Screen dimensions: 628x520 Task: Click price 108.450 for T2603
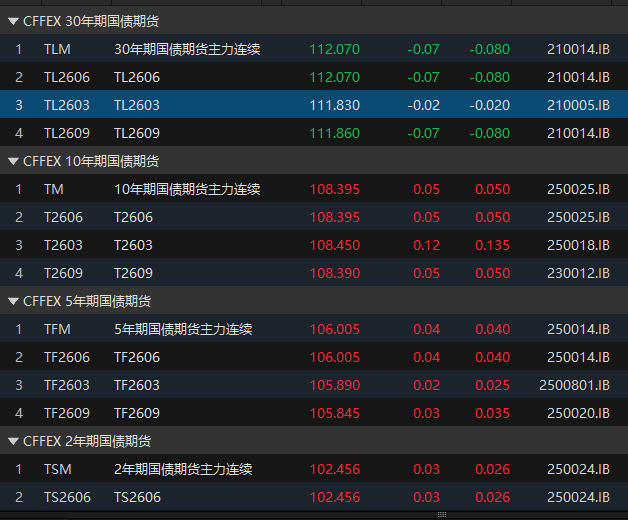tap(335, 245)
